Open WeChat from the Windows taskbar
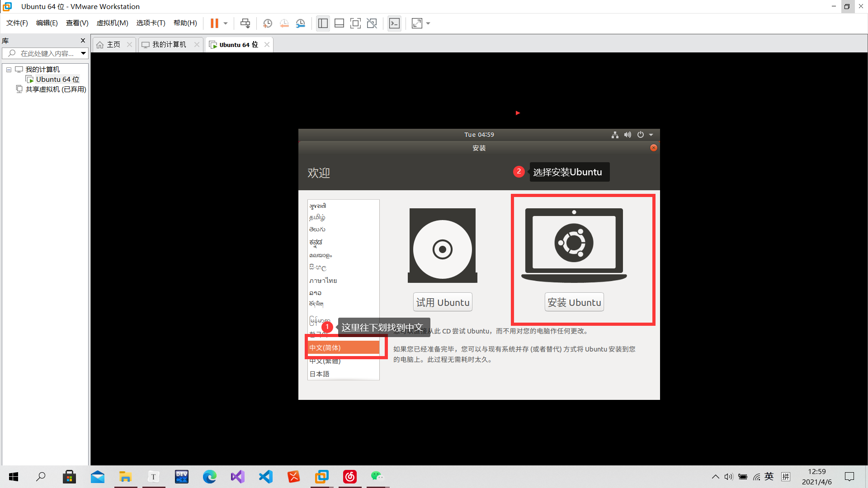Viewport: 868px width, 488px height. (377, 476)
